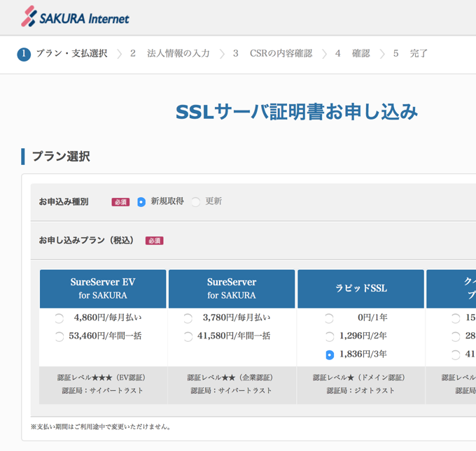Click step 3 CSRの内容確認
This screenshot has width=476, height=451.
[272, 54]
